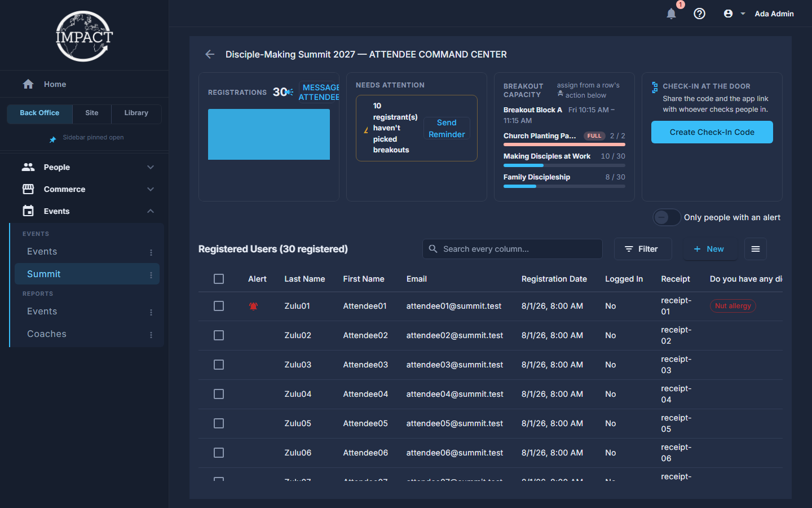
Task: Expand the Commerce section chevron
Action: click(x=151, y=189)
